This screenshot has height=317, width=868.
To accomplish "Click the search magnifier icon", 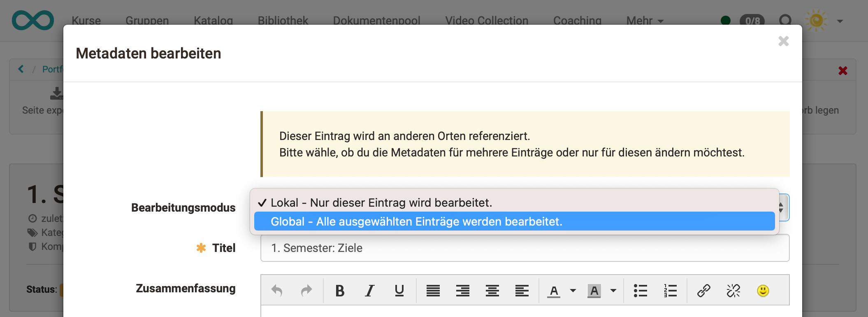I will (785, 20).
